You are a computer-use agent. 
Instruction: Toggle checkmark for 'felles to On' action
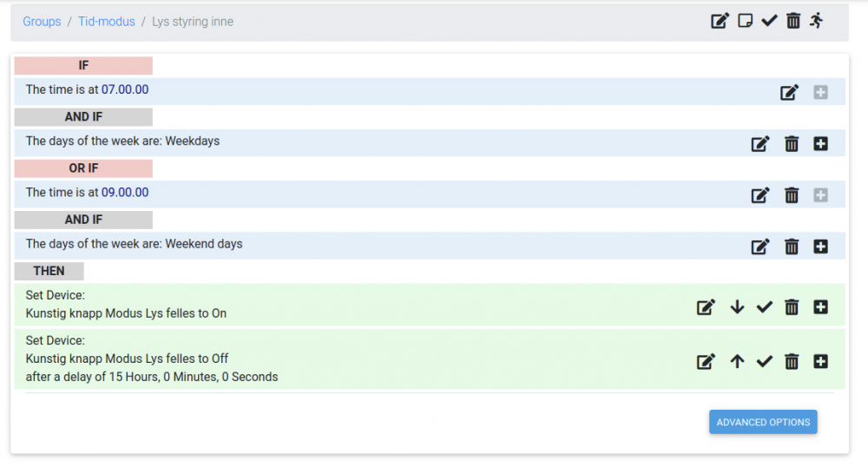click(764, 306)
